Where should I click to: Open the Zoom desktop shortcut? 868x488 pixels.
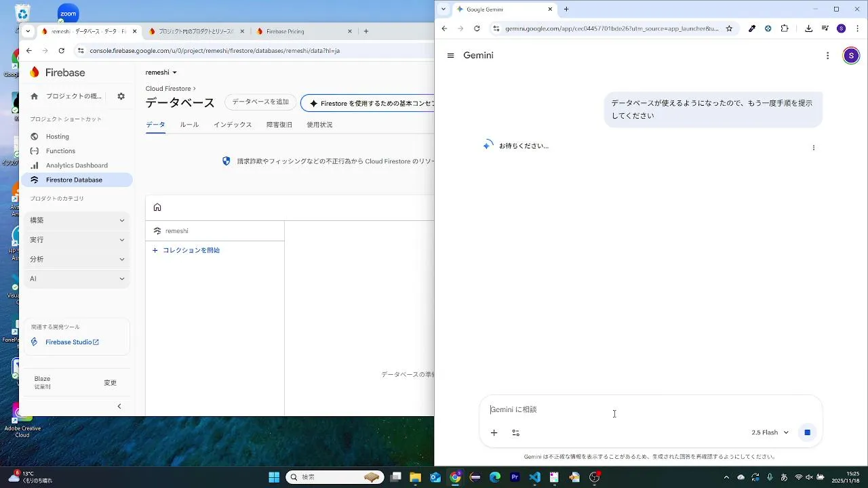[68, 12]
